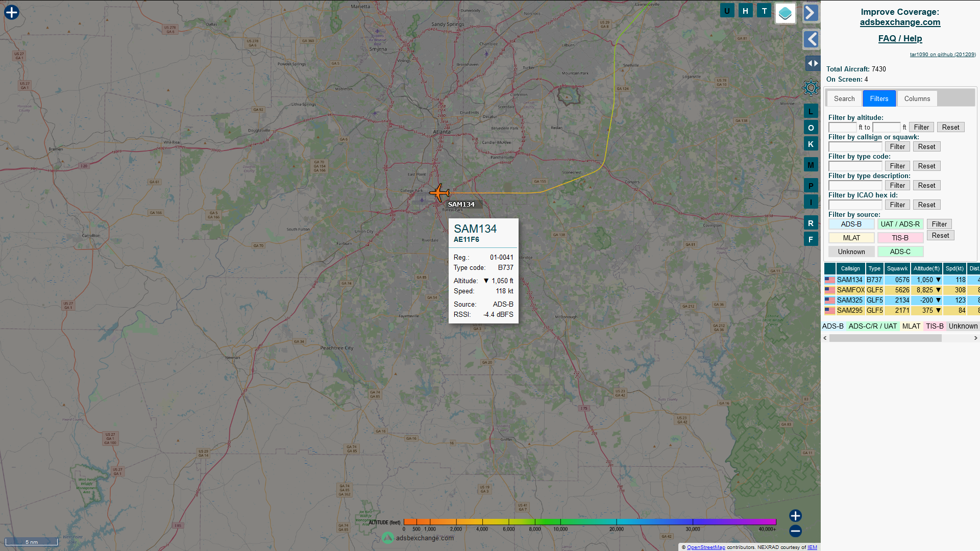Toggle the I map option button

click(x=811, y=202)
